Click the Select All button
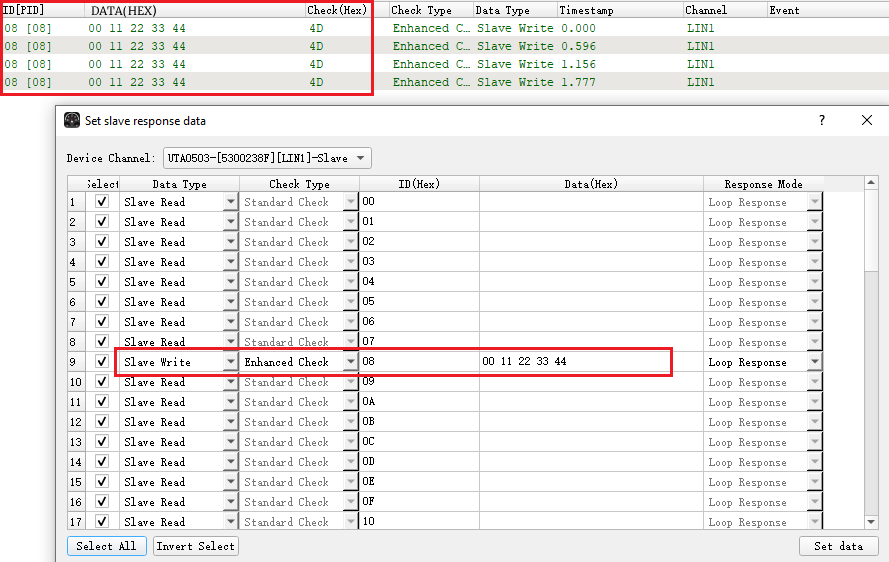Screen dimensions: 889x562 [x=107, y=546]
